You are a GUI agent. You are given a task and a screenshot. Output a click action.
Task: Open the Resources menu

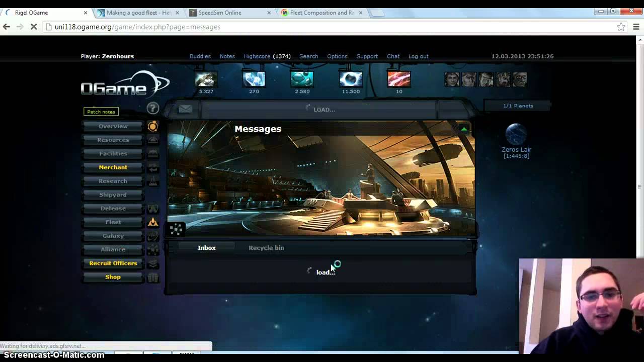(x=113, y=140)
